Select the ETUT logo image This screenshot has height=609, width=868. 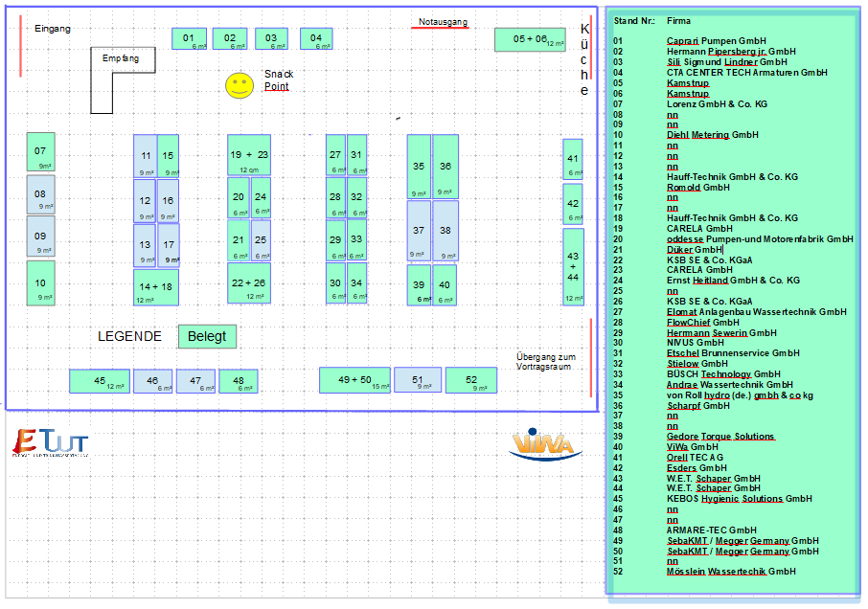click(51, 443)
